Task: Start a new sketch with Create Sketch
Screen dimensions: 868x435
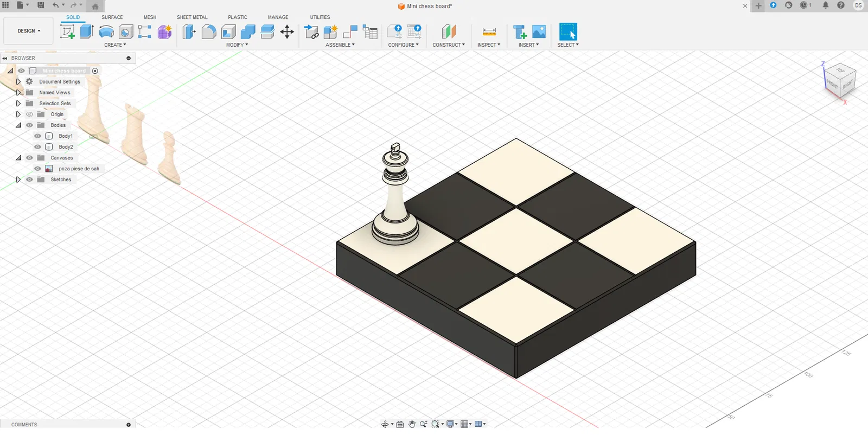Action: pos(67,32)
